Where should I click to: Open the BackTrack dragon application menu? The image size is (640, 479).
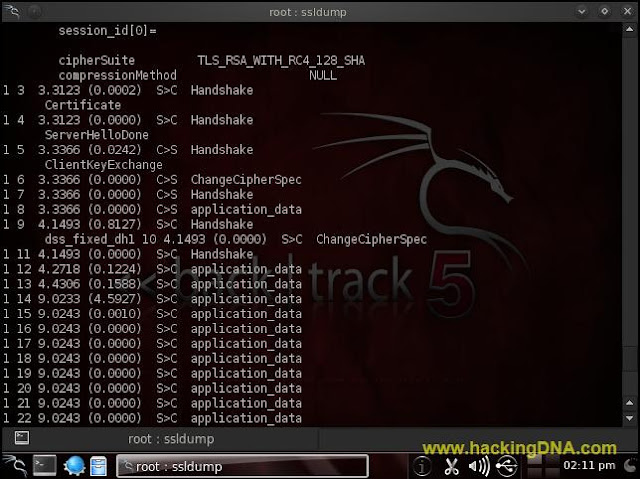14,466
